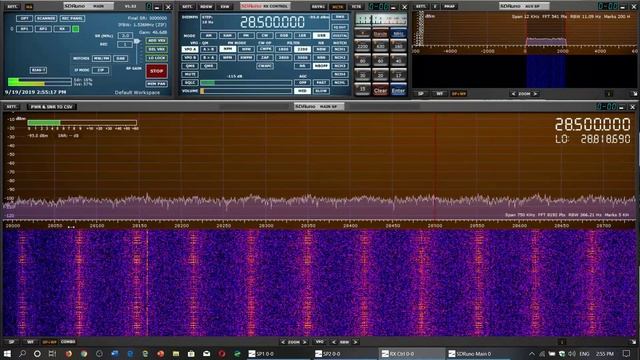Switch Main SP to WF view
Viewport: 640px width, 360px height.
30,342
